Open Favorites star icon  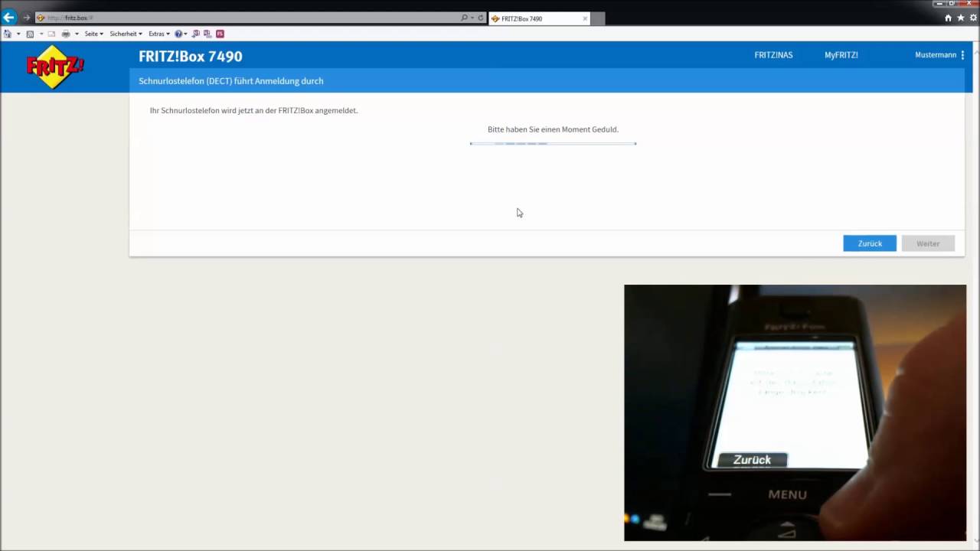(x=961, y=18)
